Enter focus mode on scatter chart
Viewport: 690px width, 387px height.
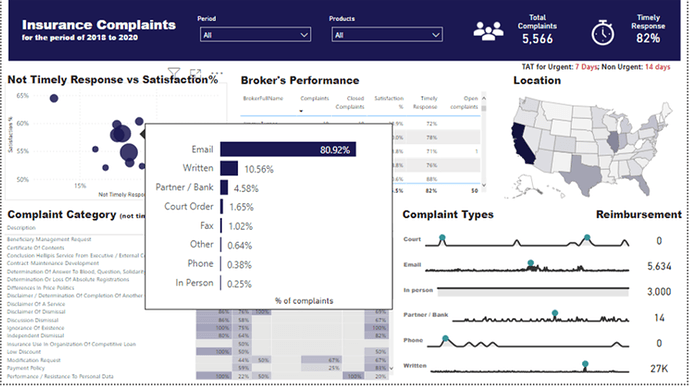[x=195, y=73]
